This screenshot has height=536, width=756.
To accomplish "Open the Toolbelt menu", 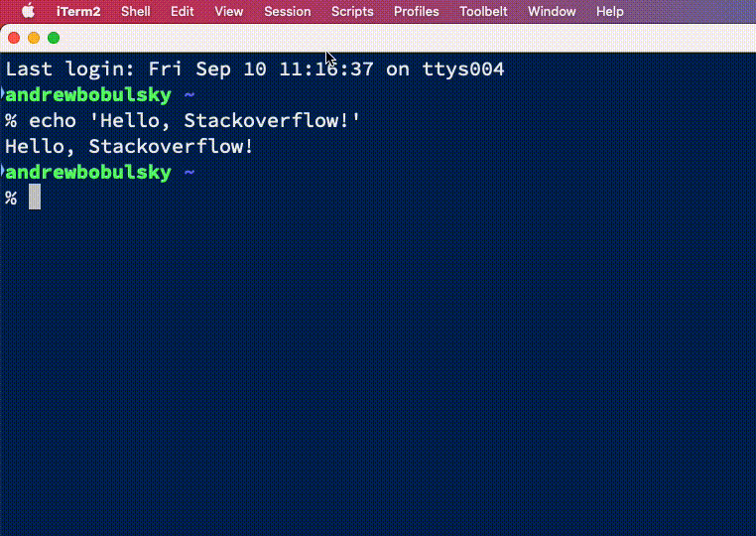I will point(483,11).
